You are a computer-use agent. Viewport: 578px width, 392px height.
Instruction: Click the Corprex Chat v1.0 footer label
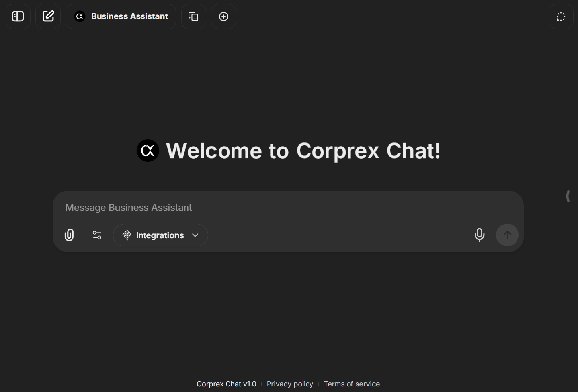click(226, 384)
